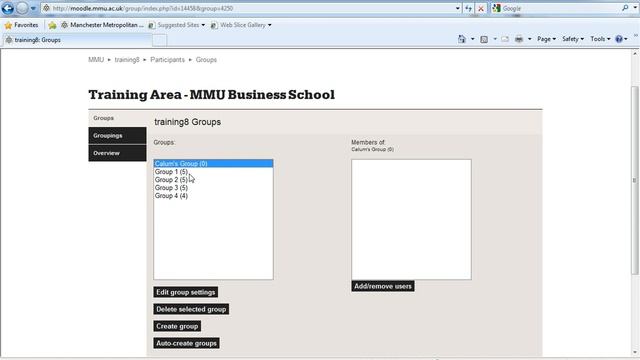This screenshot has width=640, height=360.
Task: Click Add to Favorites Bar icon
Action: point(52,25)
